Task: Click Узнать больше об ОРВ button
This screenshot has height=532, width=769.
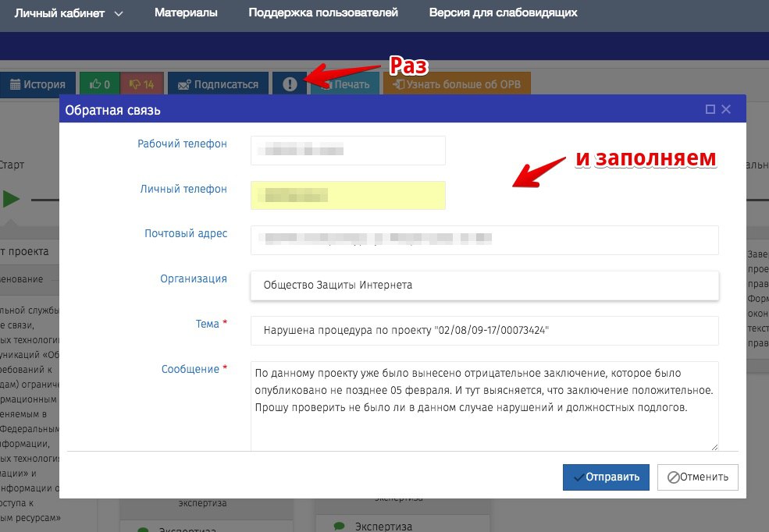Action: tap(457, 84)
